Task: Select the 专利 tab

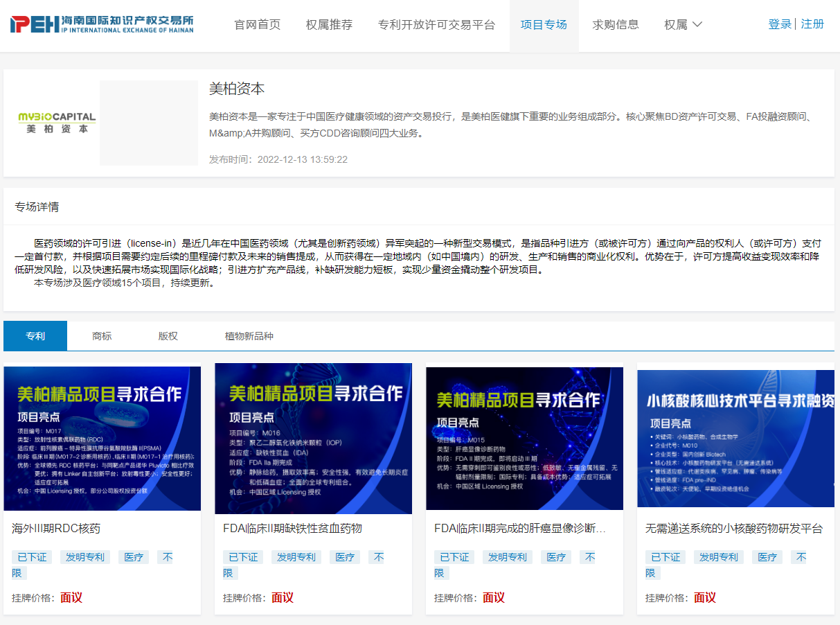Action: point(35,336)
